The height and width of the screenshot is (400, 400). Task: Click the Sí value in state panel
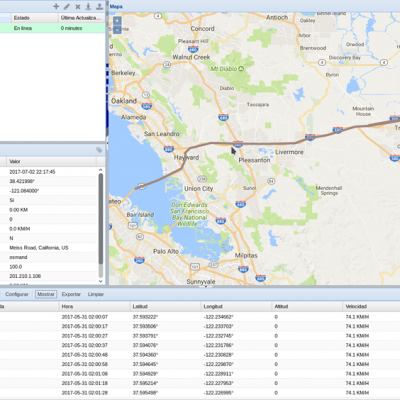(x=12, y=200)
